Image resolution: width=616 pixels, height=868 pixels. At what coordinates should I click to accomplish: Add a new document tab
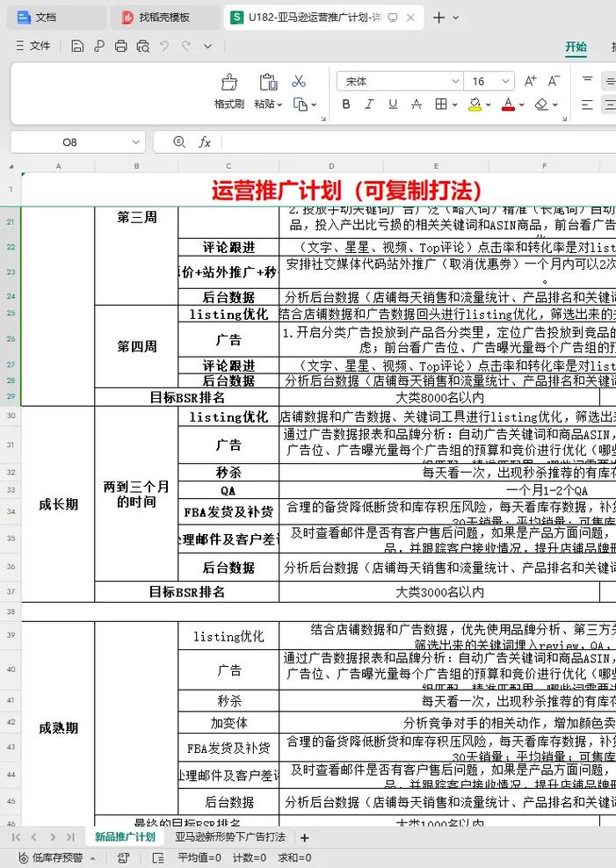pyautogui.click(x=438, y=18)
